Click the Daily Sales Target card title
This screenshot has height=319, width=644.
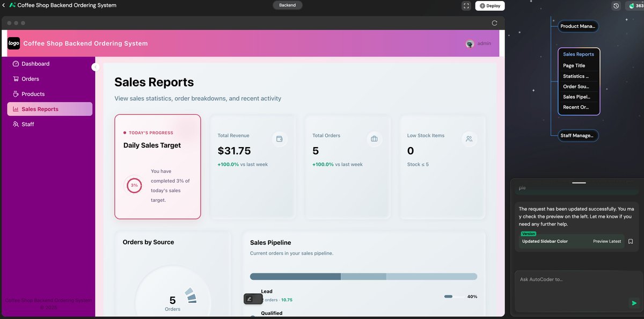coord(152,146)
